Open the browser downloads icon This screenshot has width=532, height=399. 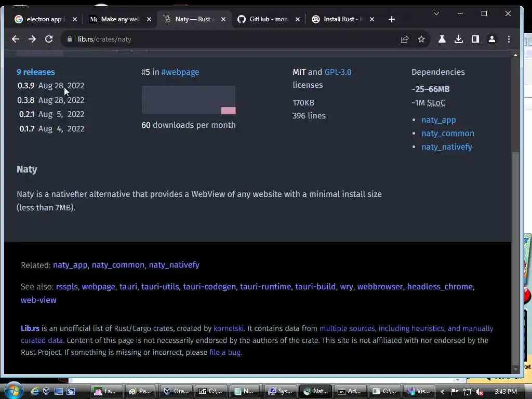coord(458,39)
